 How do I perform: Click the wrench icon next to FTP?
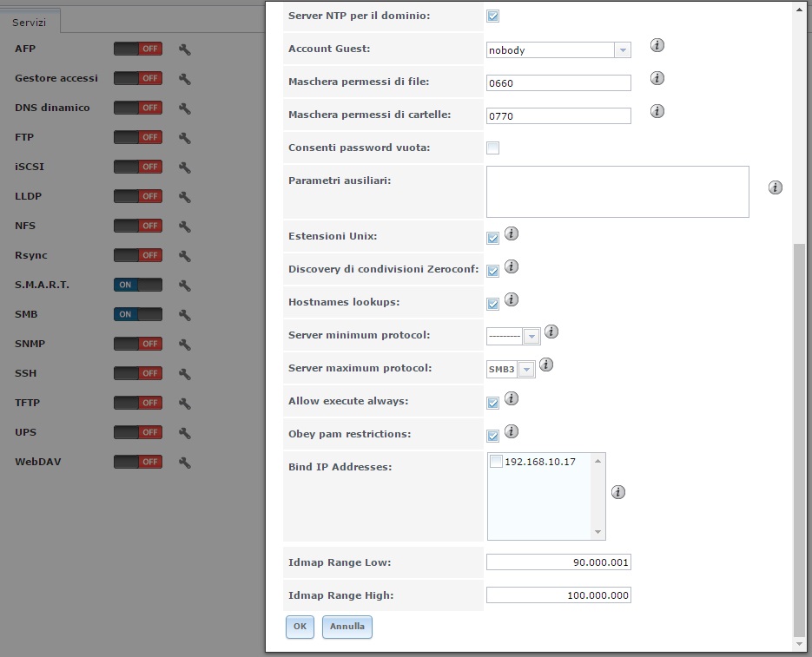pos(185,138)
